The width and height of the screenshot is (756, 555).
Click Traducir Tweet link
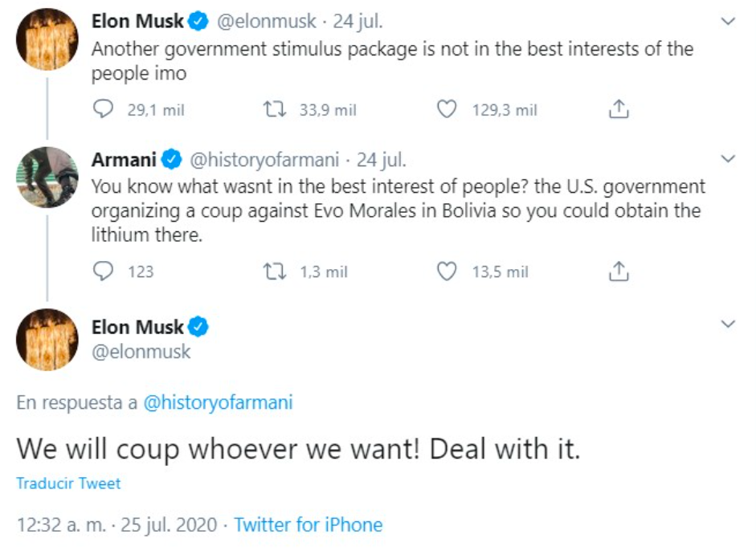click(68, 484)
